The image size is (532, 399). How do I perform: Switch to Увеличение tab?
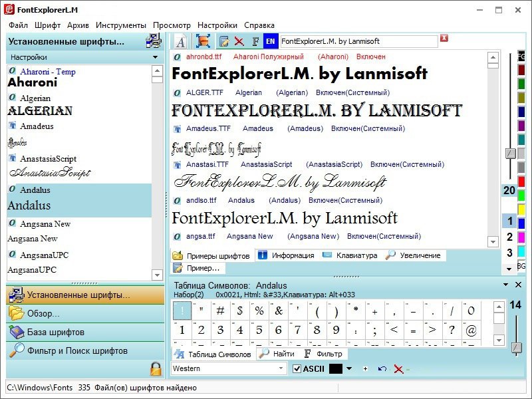[x=413, y=255]
